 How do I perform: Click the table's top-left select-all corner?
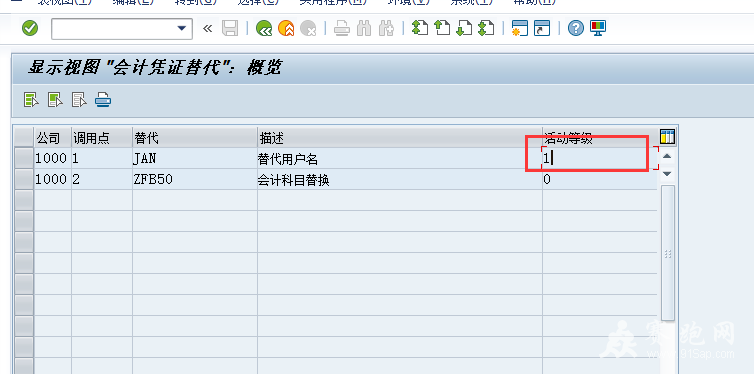(24, 138)
